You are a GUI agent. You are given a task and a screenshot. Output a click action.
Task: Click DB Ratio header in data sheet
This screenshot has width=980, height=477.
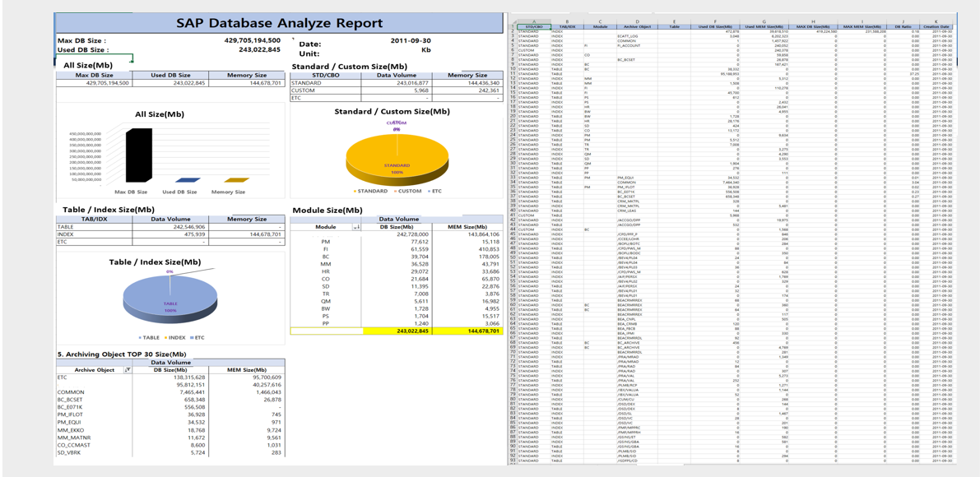click(x=903, y=27)
